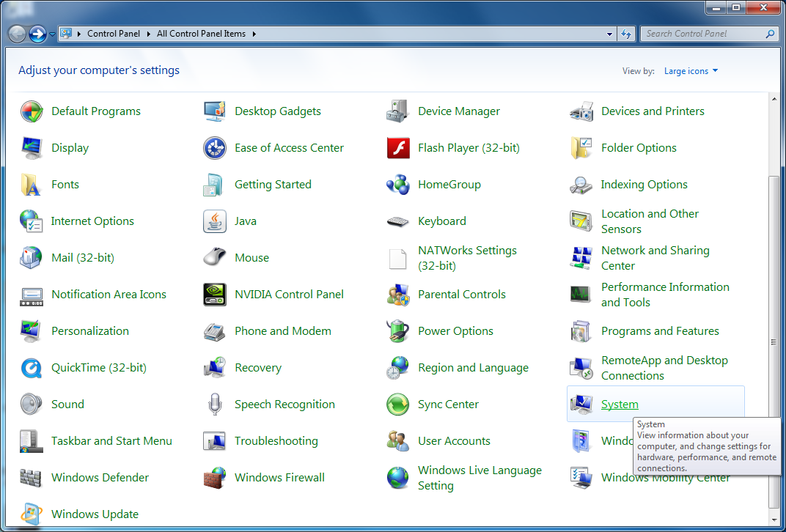
Task: Open the System link
Action: click(620, 404)
